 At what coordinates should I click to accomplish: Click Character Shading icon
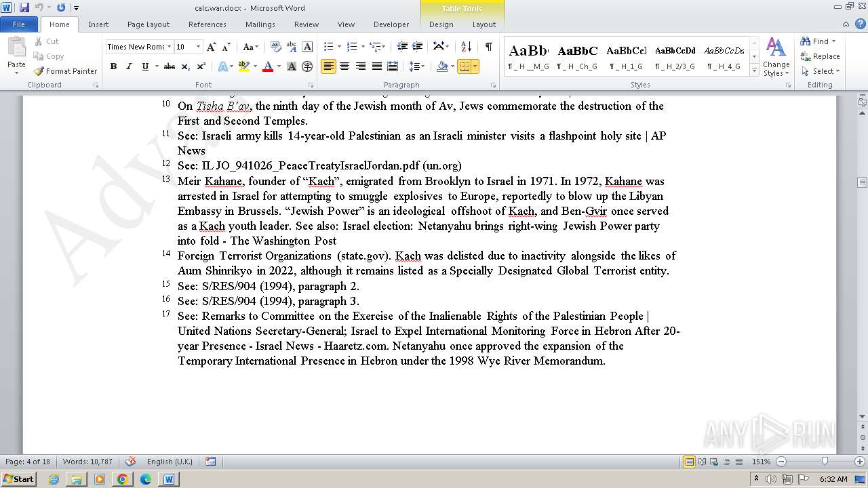[292, 66]
